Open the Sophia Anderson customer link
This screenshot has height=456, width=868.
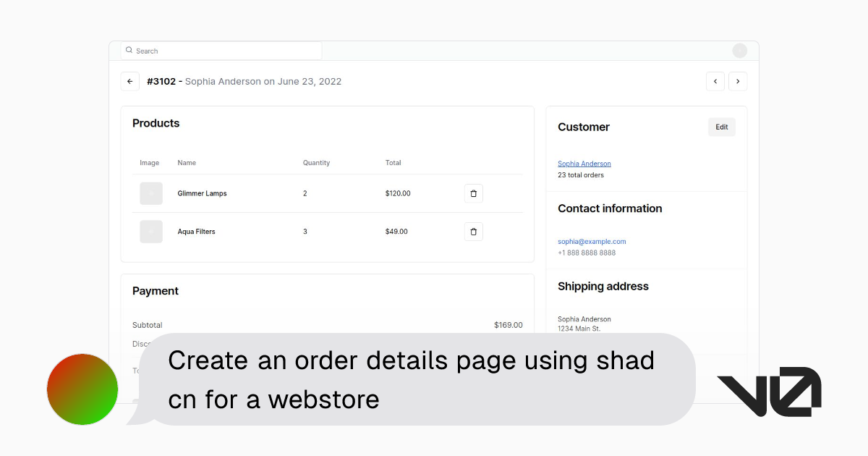coord(584,164)
